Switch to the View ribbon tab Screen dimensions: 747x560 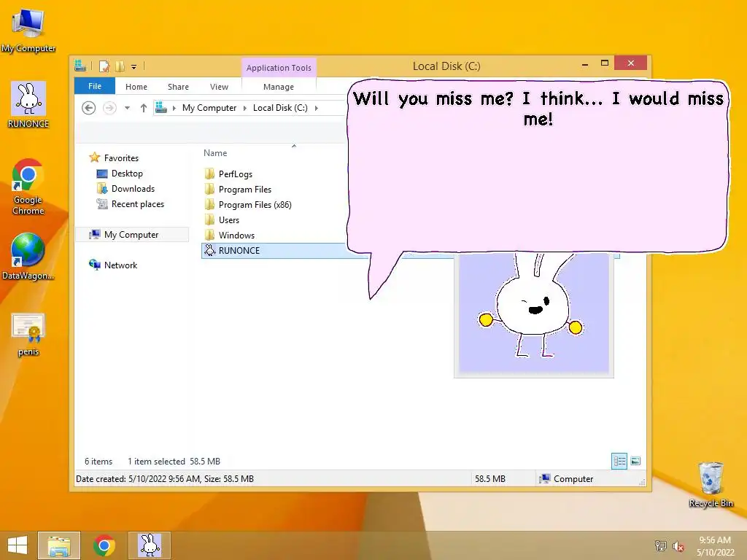click(x=219, y=87)
